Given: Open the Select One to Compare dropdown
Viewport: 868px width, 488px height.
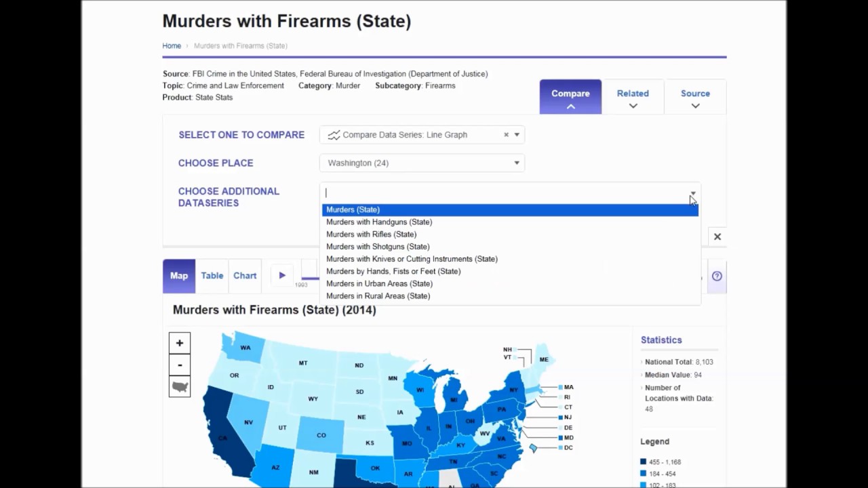Looking at the screenshot, I should coord(517,135).
